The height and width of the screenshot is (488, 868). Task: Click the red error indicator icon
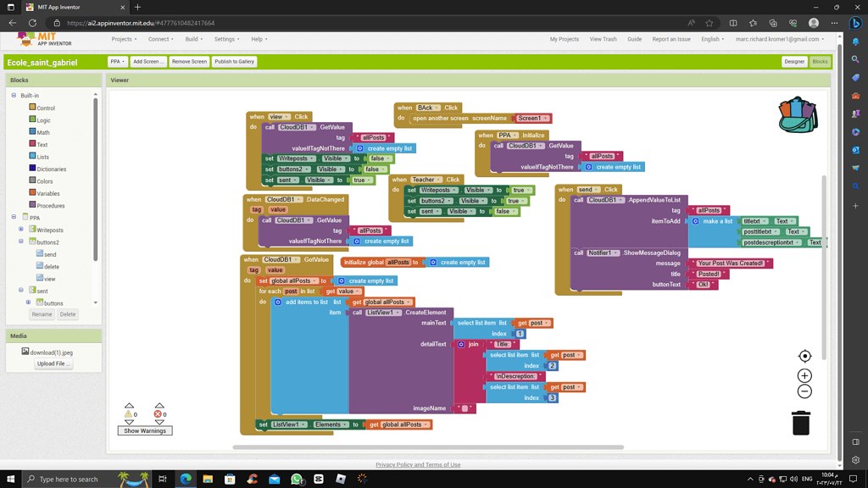[159, 414]
